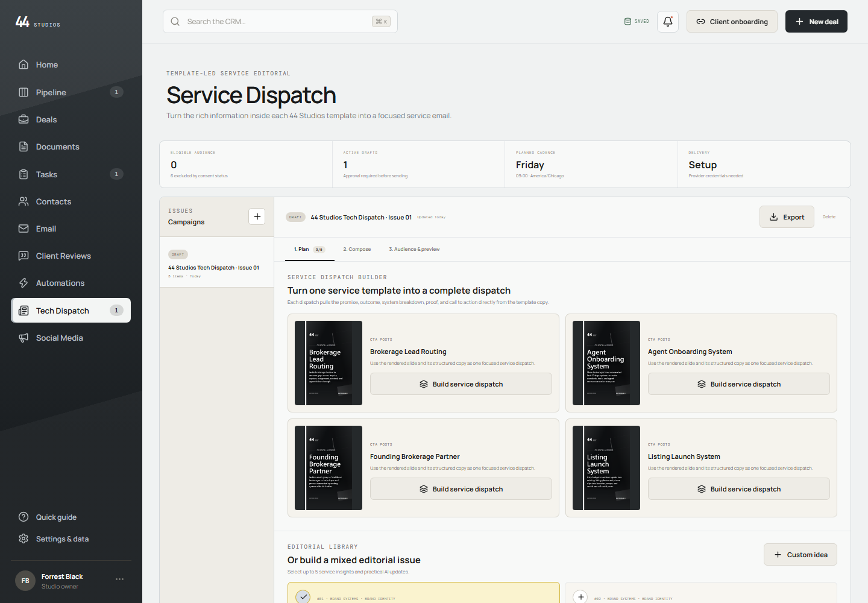Open the Quick guide
Screen dimensions: 868x603
pyautogui.click(x=71, y=517)
